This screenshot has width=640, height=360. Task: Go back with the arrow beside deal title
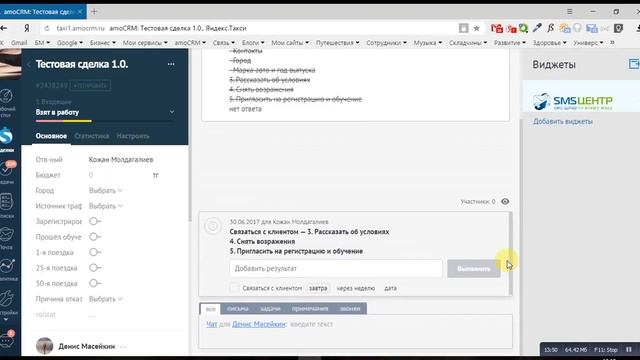[x=29, y=64]
